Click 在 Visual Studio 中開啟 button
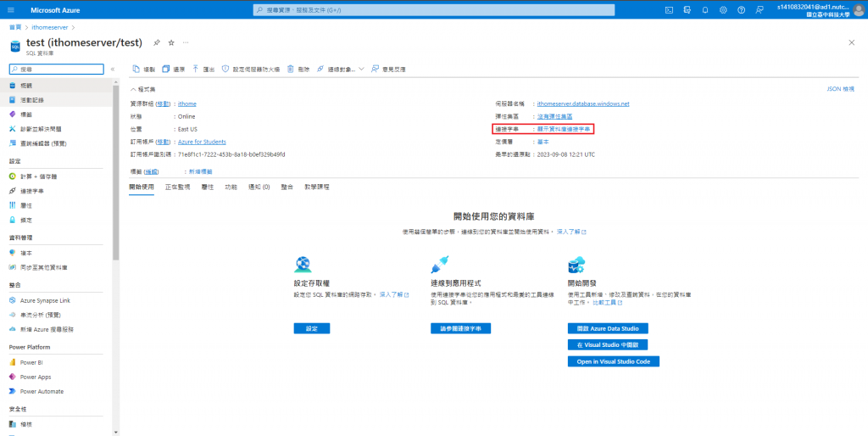Image resolution: width=868 pixels, height=436 pixels. click(608, 344)
